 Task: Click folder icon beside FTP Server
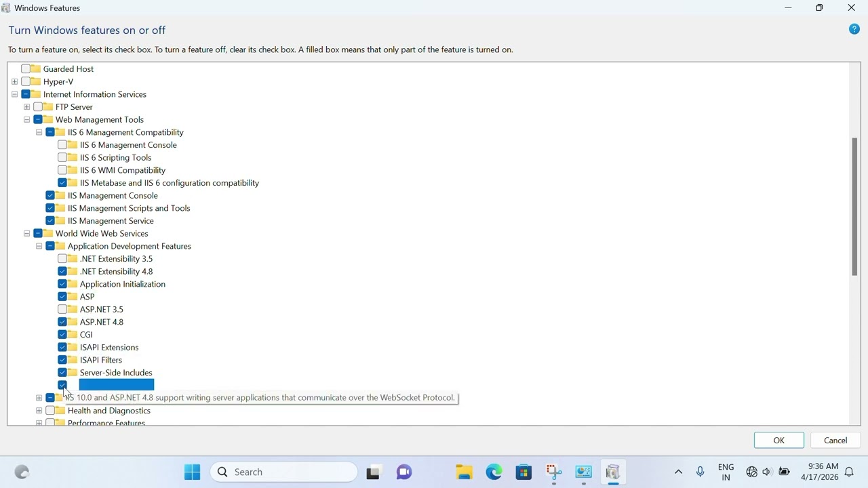(x=47, y=107)
